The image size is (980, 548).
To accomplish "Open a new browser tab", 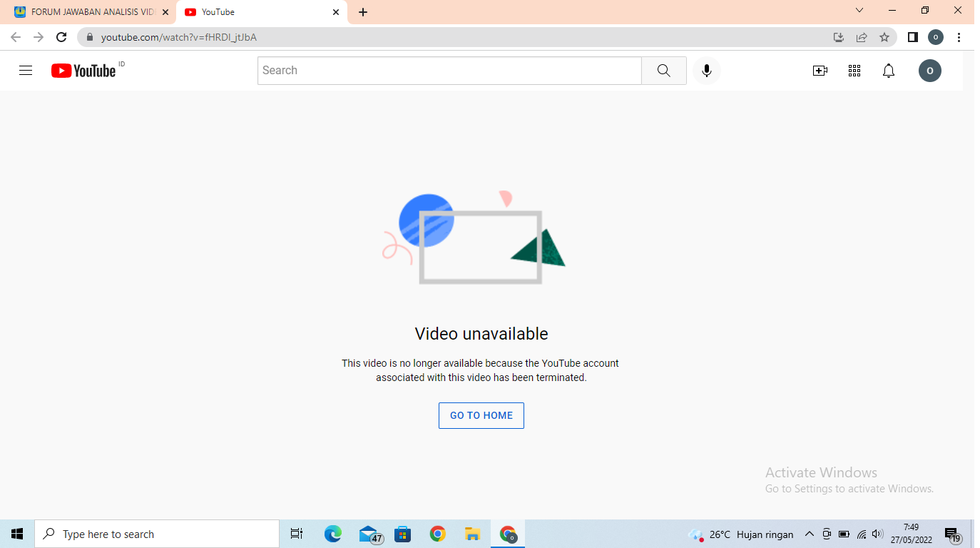I will point(363,12).
